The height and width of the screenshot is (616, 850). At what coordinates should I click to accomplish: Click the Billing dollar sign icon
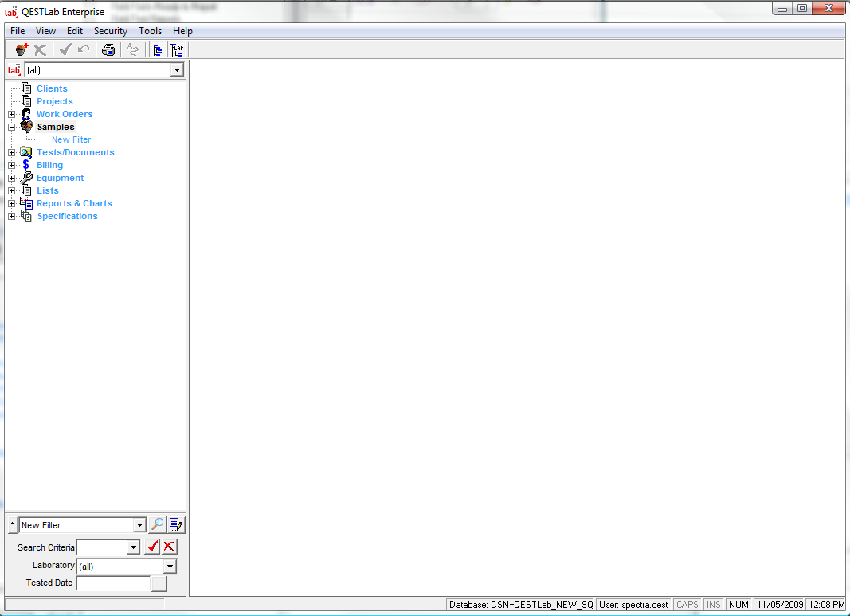(26, 165)
